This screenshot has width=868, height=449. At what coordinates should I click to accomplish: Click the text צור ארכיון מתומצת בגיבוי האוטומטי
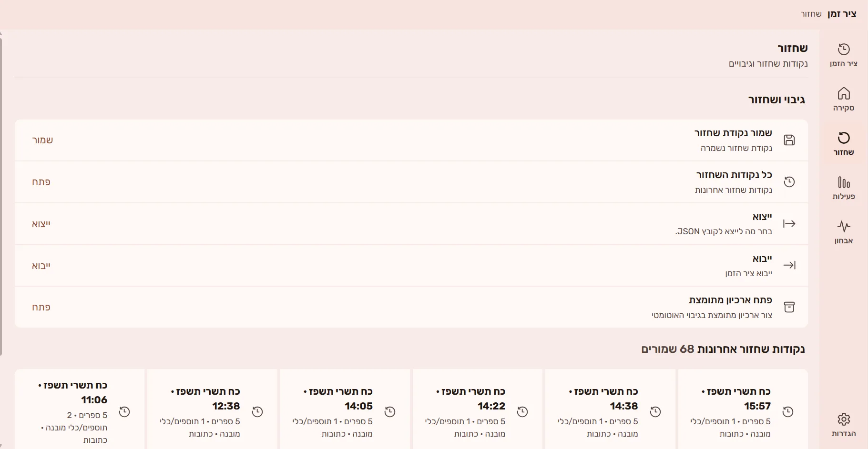(712, 315)
